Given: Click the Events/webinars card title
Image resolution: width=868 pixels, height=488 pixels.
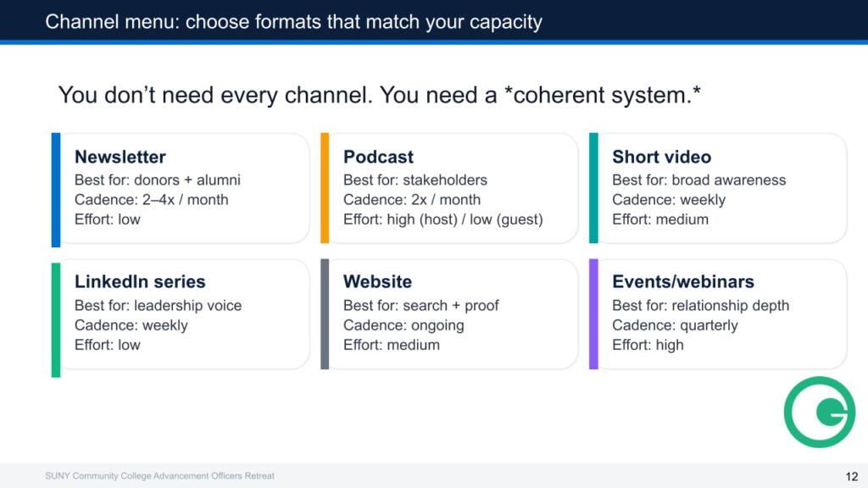Looking at the screenshot, I should (x=682, y=281).
